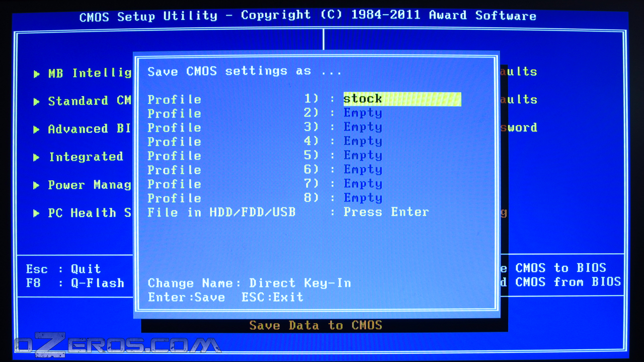Select Profile 2 Empty slot
This screenshot has width=644, height=362.
coord(363,113)
